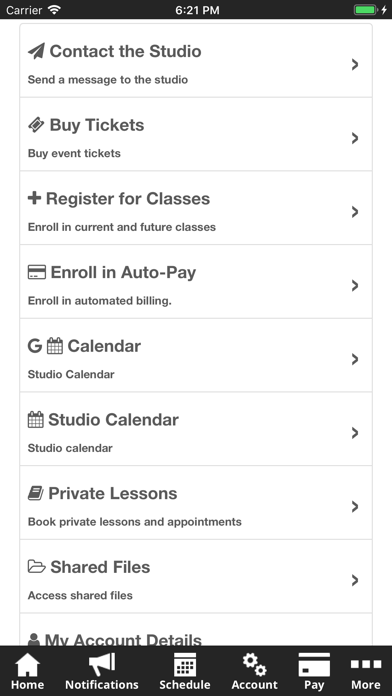
Task: Open the Schedule tab
Action: coord(185,671)
